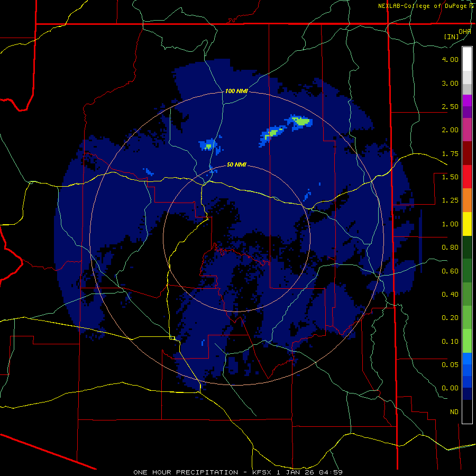Click the westernmost green precipitation cell

point(208,147)
